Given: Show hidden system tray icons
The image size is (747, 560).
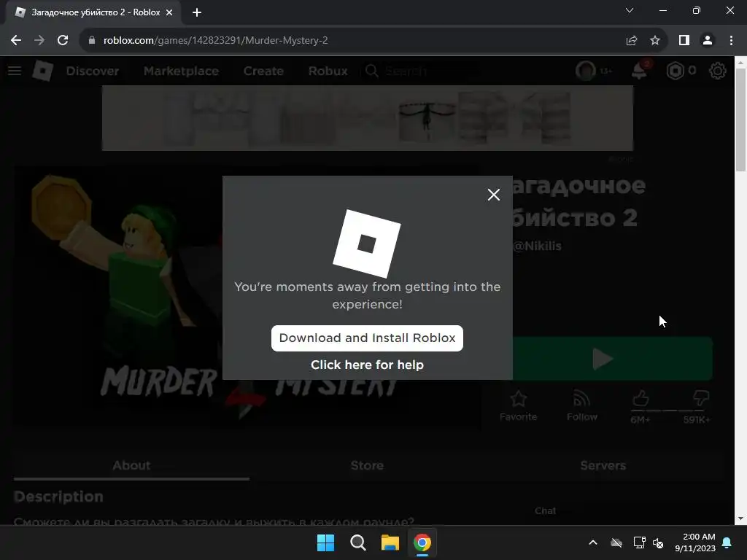Looking at the screenshot, I should [593, 542].
